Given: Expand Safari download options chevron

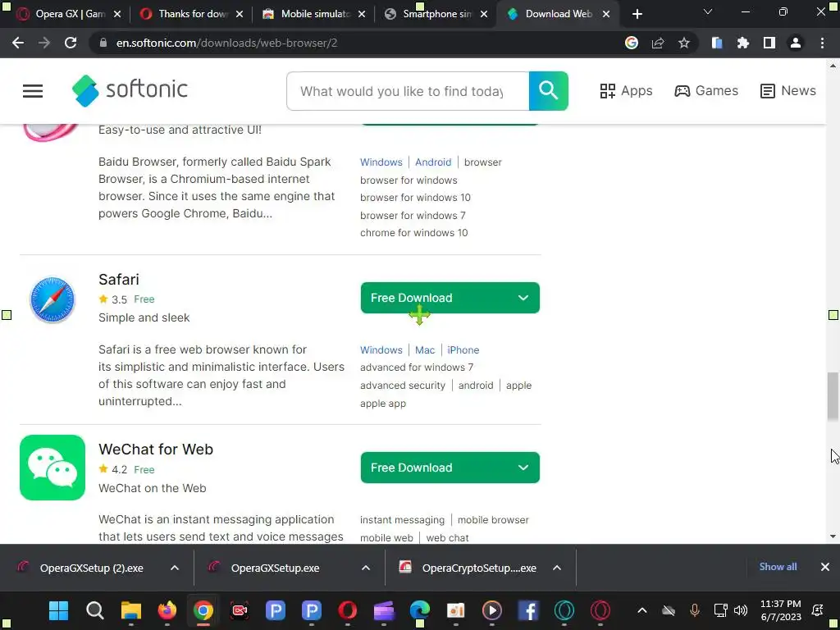Looking at the screenshot, I should tap(523, 298).
